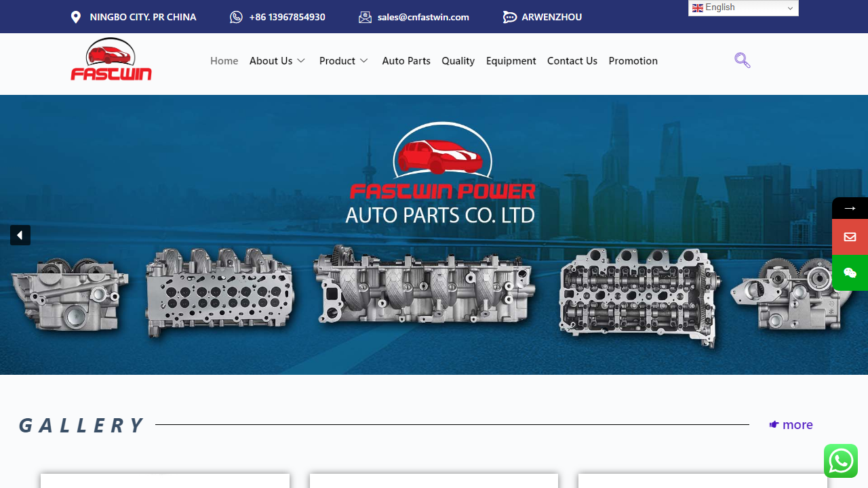Open the search magnifier icon
The image size is (868, 488).
click(x=743, y=60)
